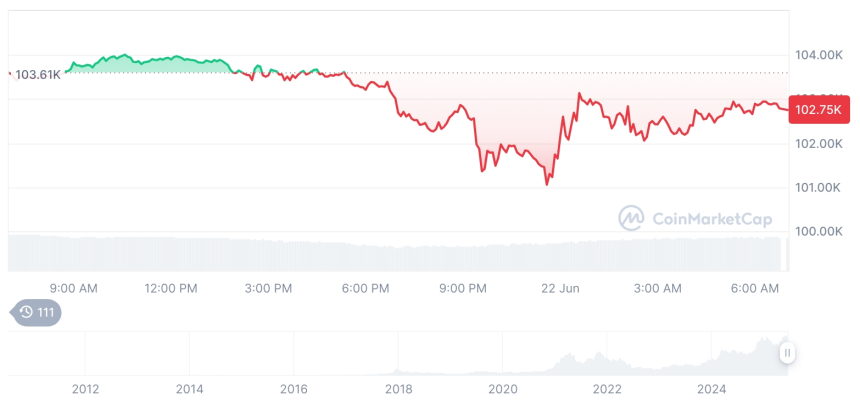Click the 2024 label on the timeline

[711, 388]
